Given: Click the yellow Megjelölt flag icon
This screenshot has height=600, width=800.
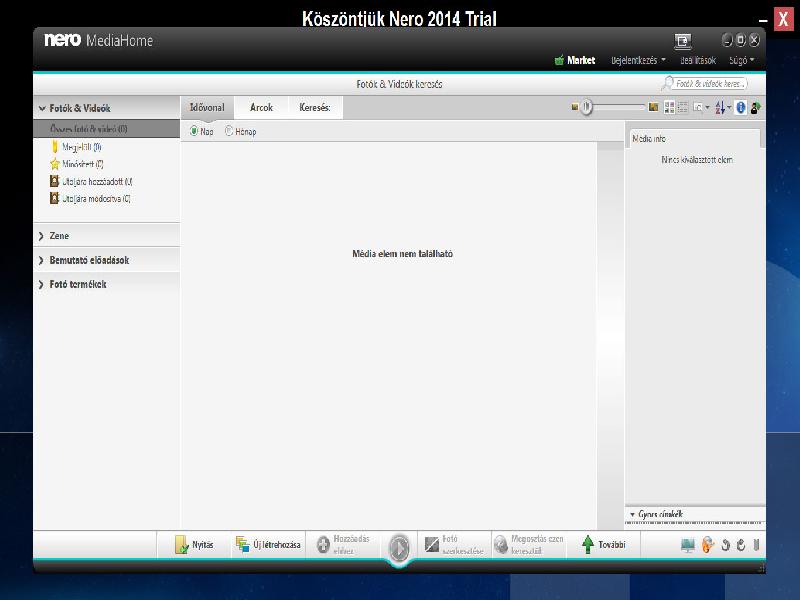Looking at the screenshot, I should pos(55,147).
